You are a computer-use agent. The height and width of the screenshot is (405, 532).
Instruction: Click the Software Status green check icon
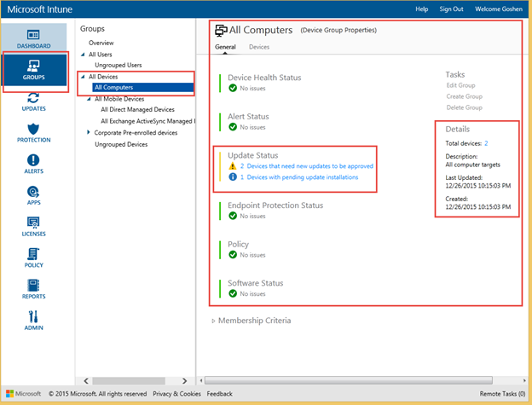pos(233,293)
